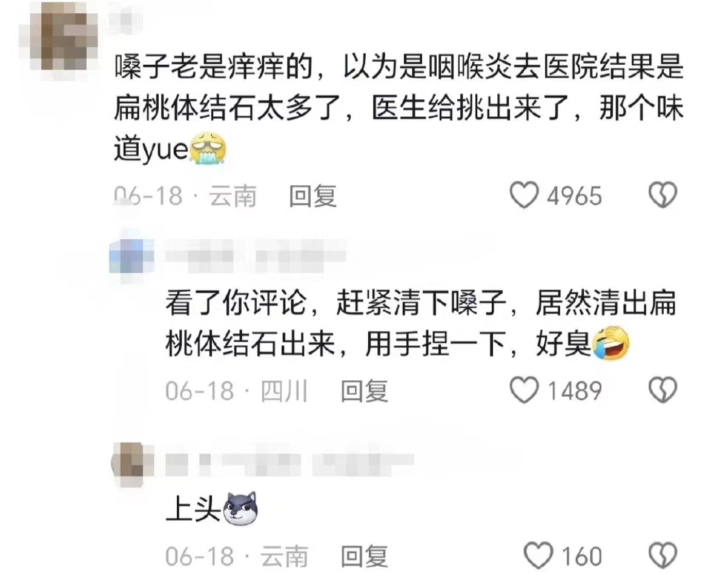Image resolution: width=714 pixels, height=588 pixels.
Task: Dislike the tonsil stone comment from 云南
Action: [663, 196]
